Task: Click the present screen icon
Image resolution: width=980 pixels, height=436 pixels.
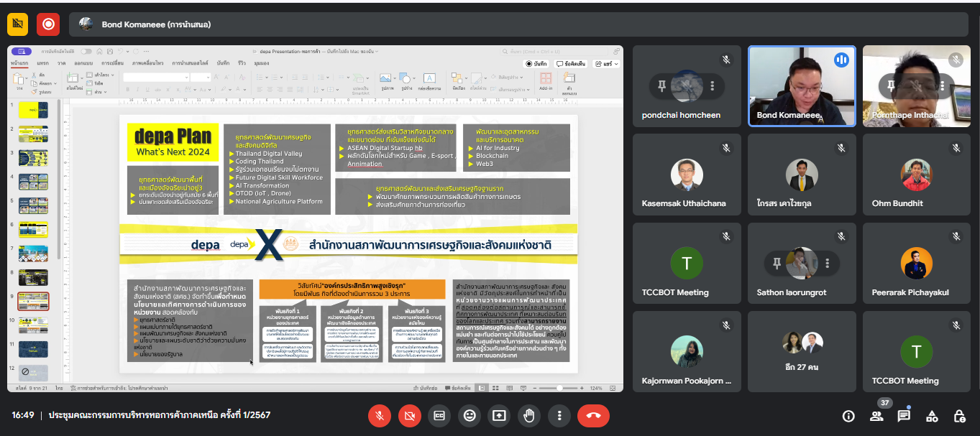Action: click(499, 415)
